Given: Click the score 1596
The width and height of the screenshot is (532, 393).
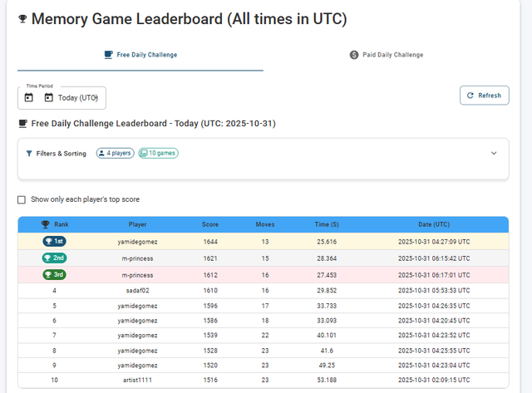Looking at the screenshot, I should (x=210, y=306).
